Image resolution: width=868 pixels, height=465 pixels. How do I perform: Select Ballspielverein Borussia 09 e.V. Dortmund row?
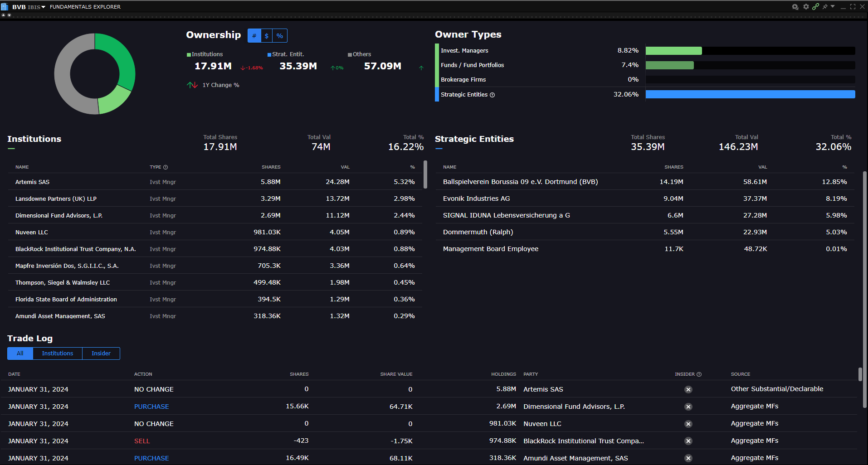[x=645, y=182]
